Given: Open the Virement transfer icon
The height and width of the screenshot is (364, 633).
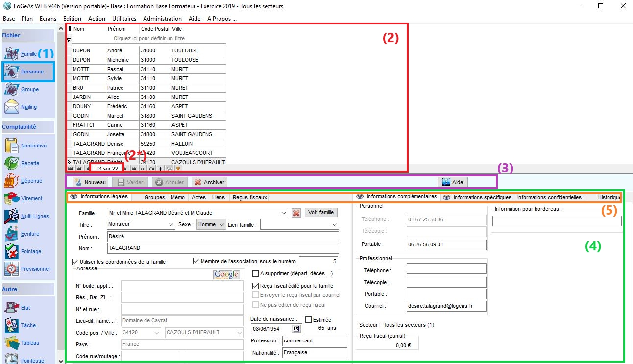Looking at the screenshot, I should point(12,198).
